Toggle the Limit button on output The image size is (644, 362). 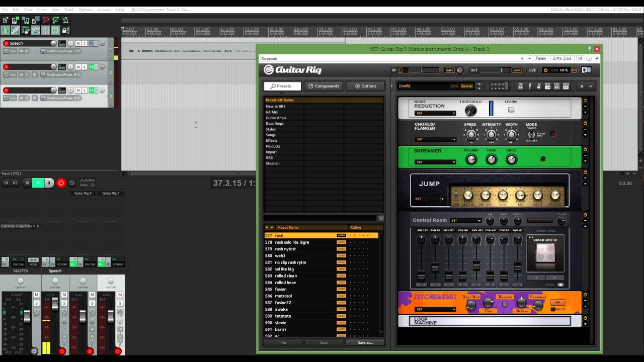tap(517, 70)
